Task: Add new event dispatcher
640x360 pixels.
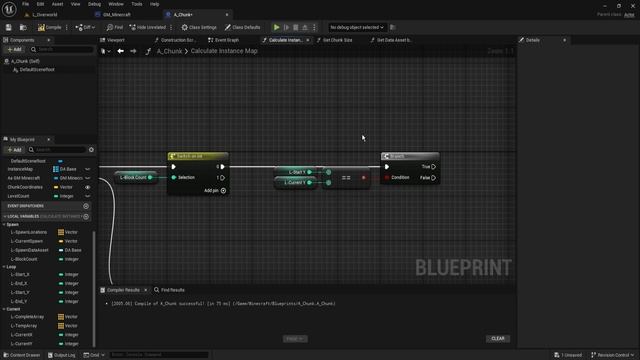Action: tap(86, 206)
